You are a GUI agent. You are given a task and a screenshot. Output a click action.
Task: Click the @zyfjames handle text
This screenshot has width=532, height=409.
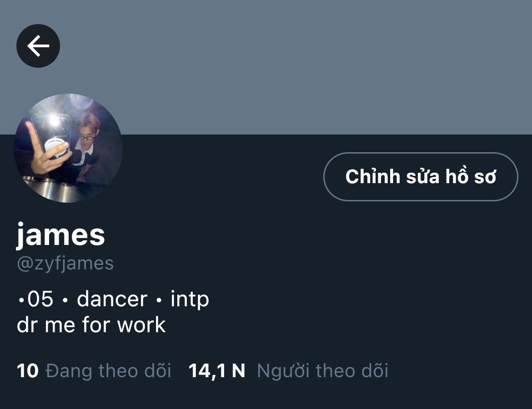65,264
